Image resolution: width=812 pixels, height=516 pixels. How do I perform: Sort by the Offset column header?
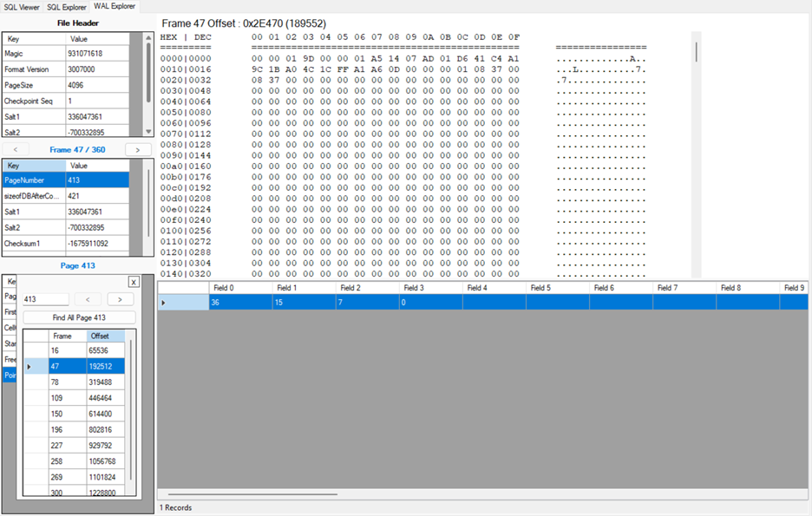point(105,336)
